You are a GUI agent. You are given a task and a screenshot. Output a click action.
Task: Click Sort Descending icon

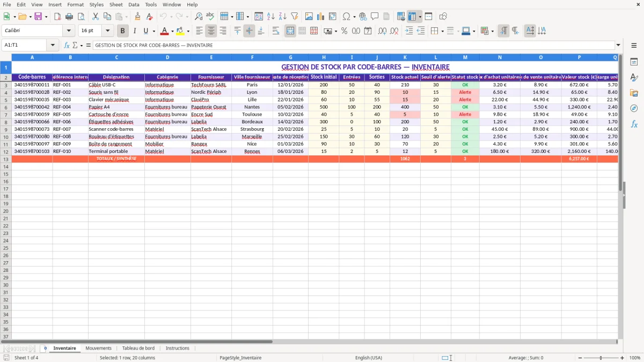282,17
